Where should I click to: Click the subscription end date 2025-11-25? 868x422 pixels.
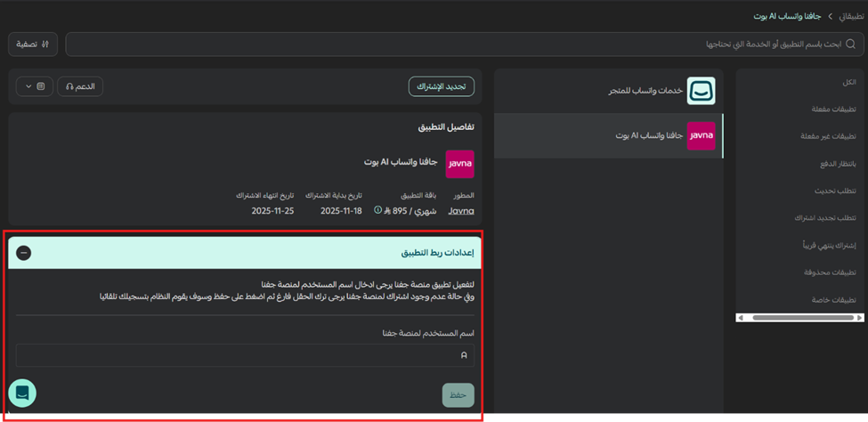(x=272, y=211)
